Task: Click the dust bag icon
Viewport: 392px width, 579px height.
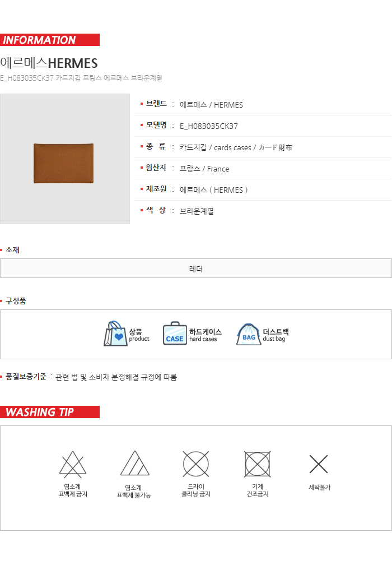Action: (249, 335)
